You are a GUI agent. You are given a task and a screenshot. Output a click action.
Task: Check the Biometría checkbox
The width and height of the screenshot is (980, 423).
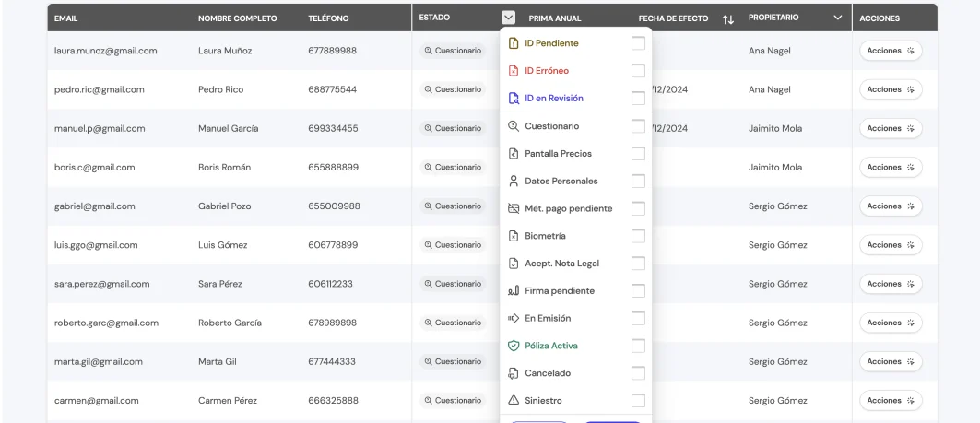tap(638, 236)
